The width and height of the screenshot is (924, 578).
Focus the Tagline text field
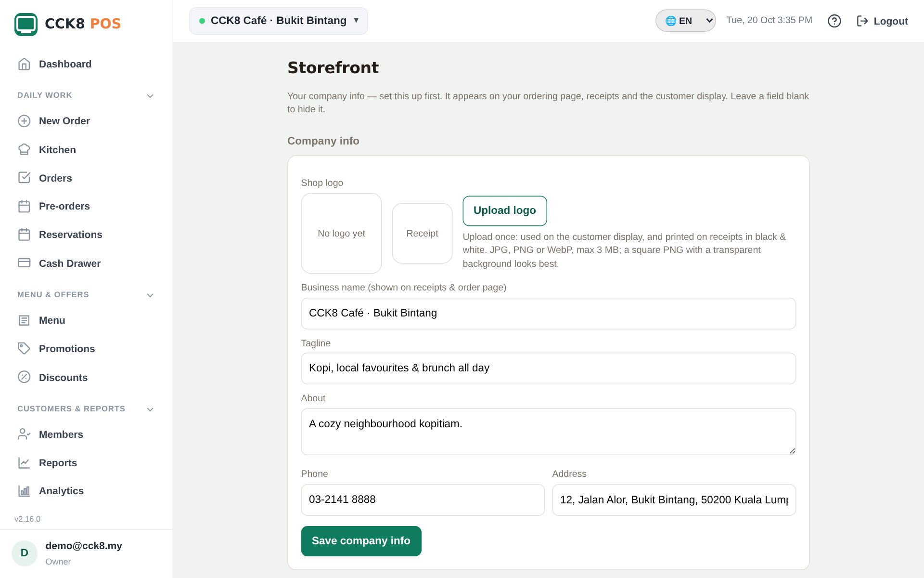click(x=548, y=368)
